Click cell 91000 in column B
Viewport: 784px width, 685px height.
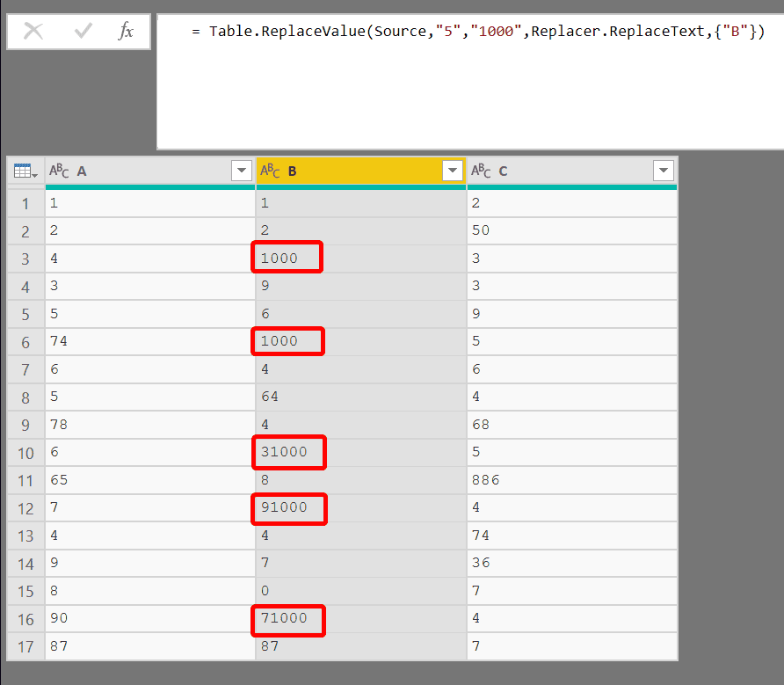[361, 508]
